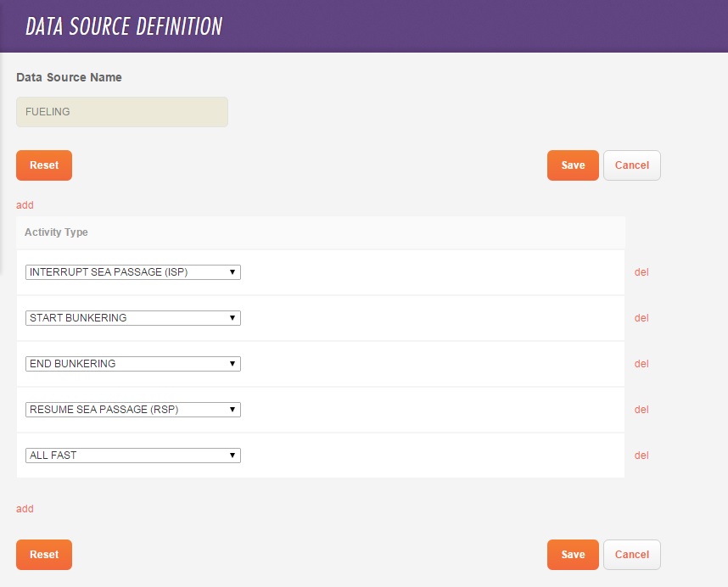Delete the INTERRUPT SEA PASSAGE row
This screenshot has height=587, width=728.
[641, 271]
